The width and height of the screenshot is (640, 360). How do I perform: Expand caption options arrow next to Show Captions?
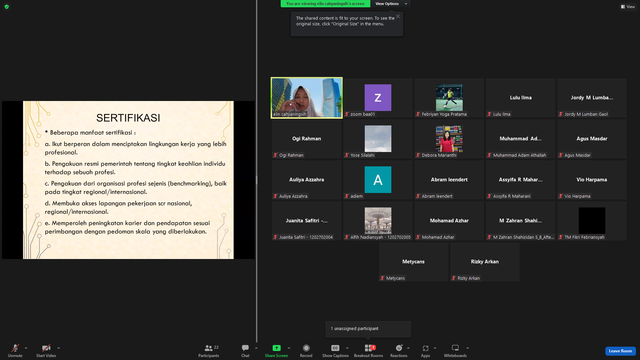347,348
